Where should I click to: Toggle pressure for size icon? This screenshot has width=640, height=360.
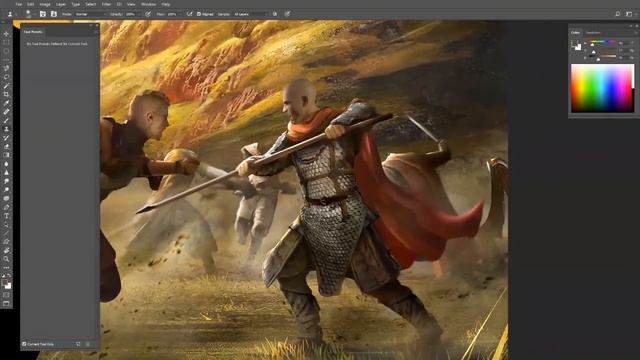click(x=287, y=14)
